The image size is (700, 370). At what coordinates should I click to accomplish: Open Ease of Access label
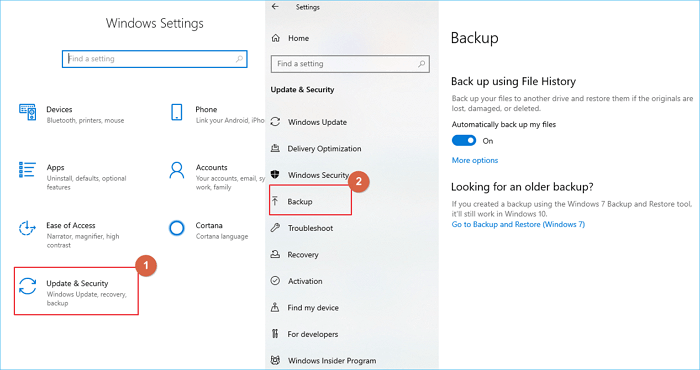(71, 225)
